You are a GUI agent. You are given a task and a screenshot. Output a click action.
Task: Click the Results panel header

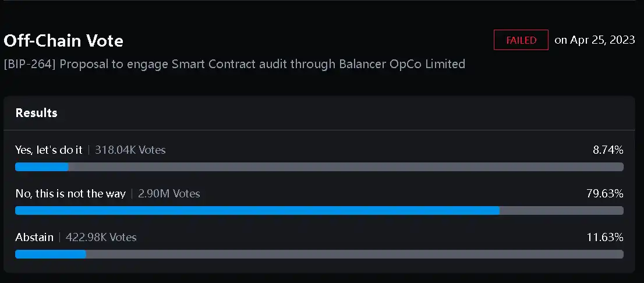tap(36, 113)
